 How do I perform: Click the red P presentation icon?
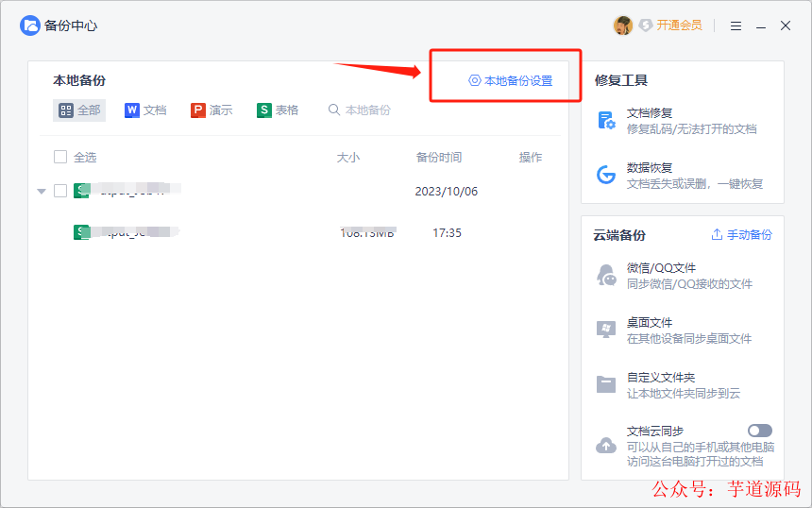point(198,110)
